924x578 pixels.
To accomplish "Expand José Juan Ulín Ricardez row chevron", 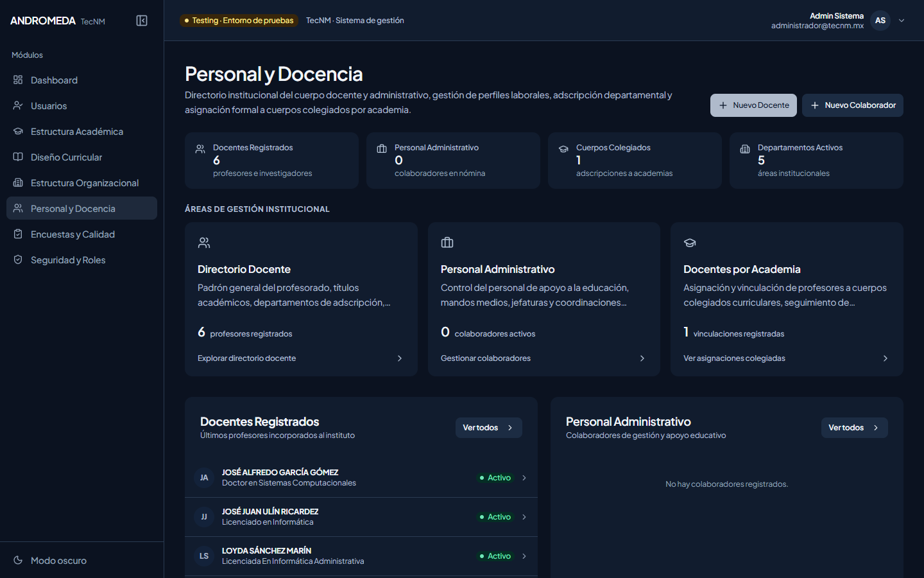I will point(524,517).
